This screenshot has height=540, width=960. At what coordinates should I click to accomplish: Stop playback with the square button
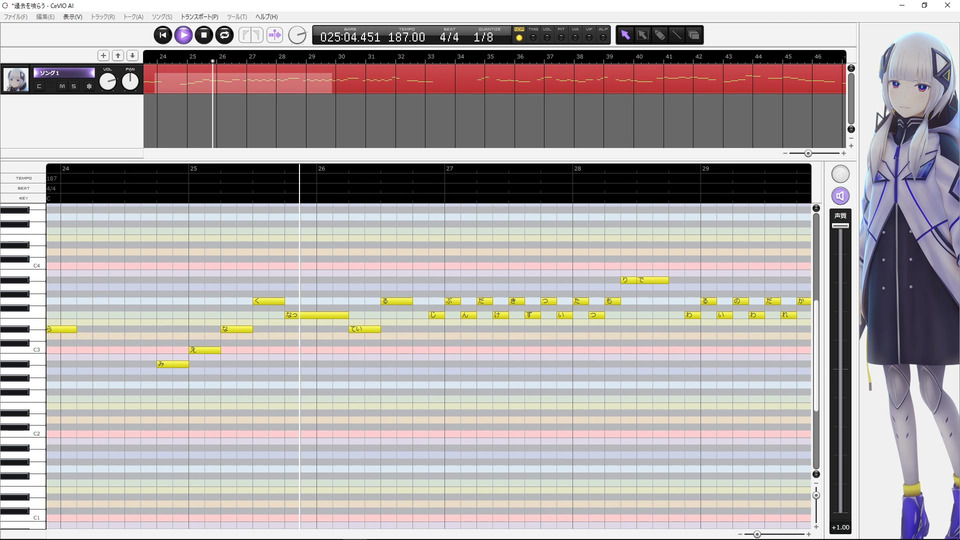pyautogui.click(x=204, y=35)
